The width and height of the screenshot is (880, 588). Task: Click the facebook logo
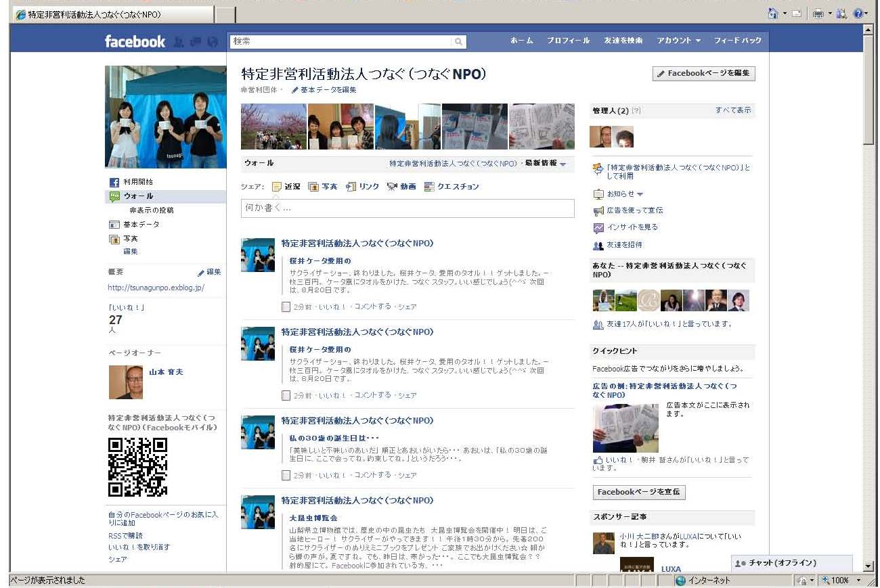(135, 42)
